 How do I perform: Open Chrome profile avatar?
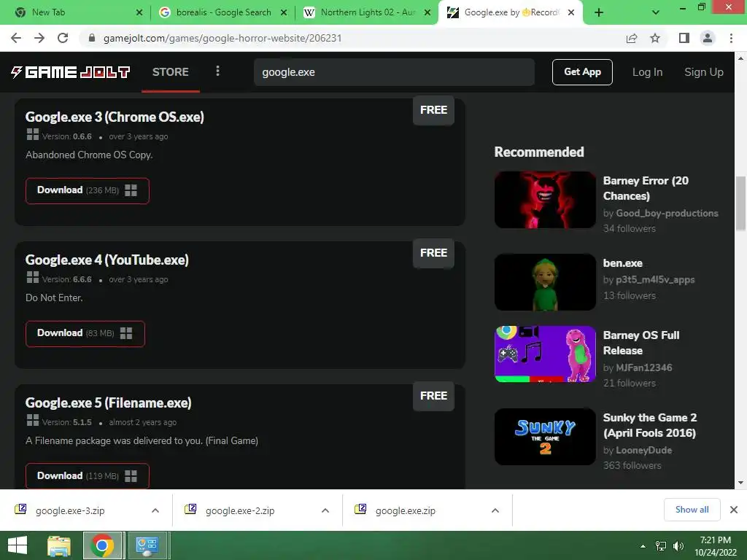[x=708, y=38]
